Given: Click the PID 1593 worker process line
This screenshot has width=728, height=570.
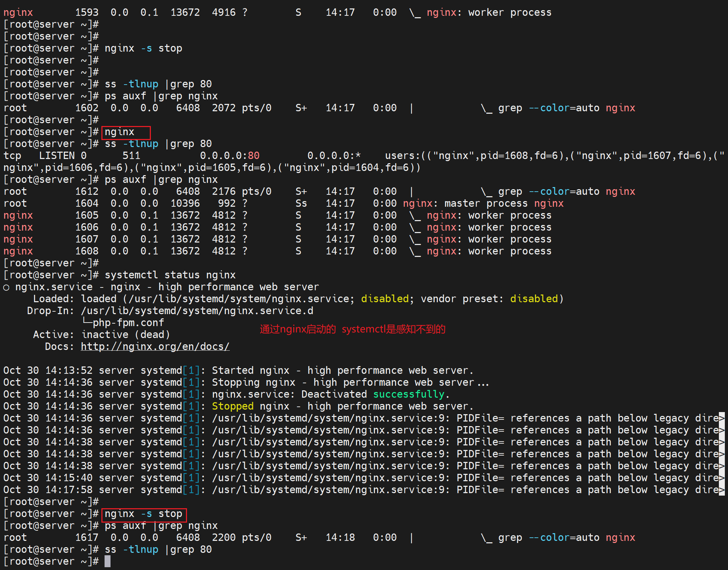Looking at the screenshot, I should tap(489, 13).
